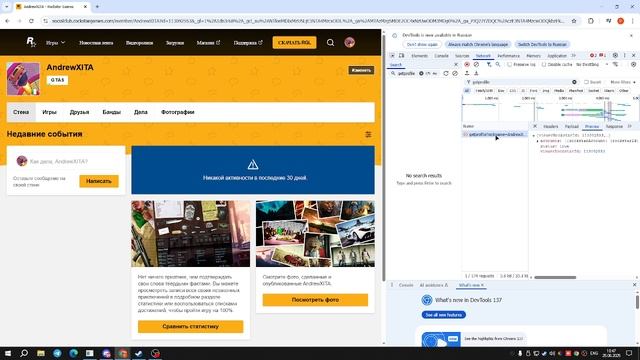This screenshot has height=360, width=640.
Task: Open the Payload tab of the request
Action: 571,127
